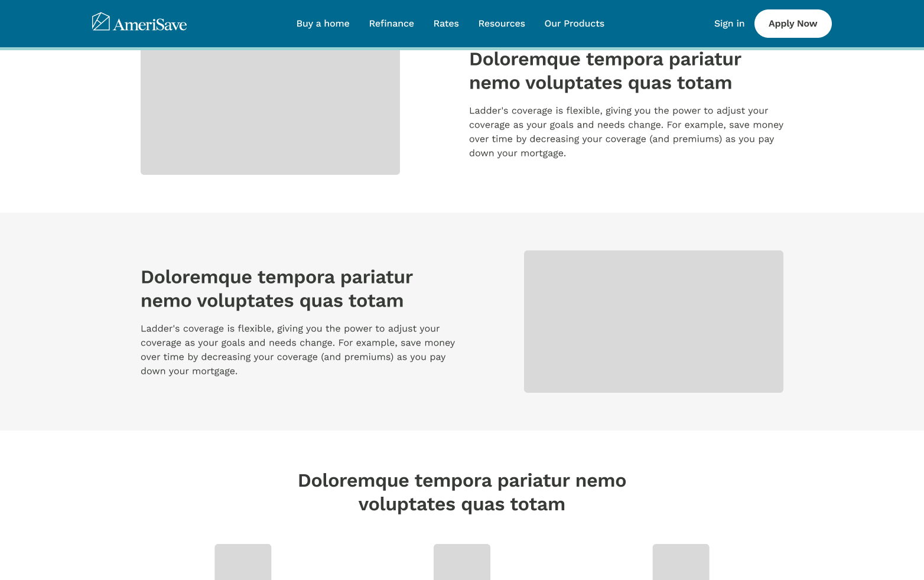Open the Refinance navigation item
Screen dimensions: 924x580
(x=391, y=24)
